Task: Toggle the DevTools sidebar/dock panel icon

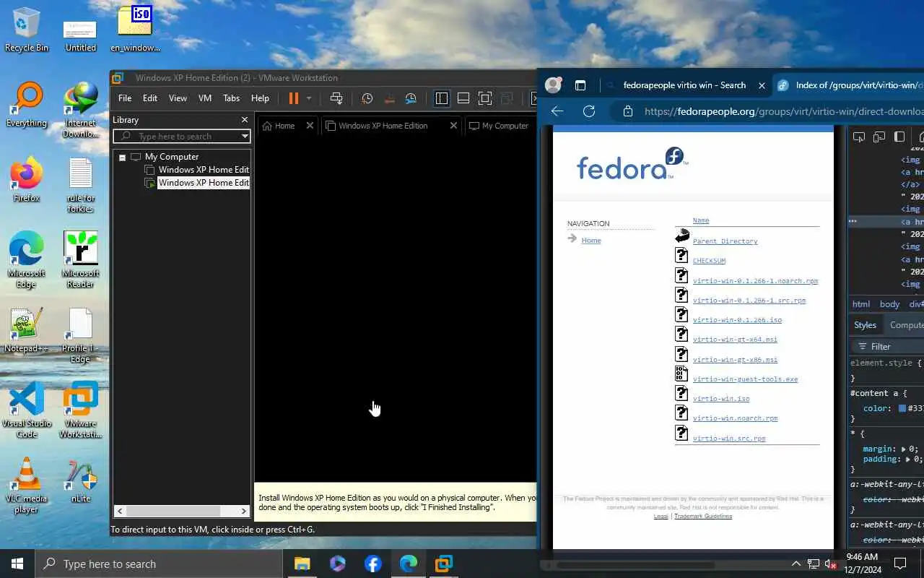Action: tap(899, 137)
